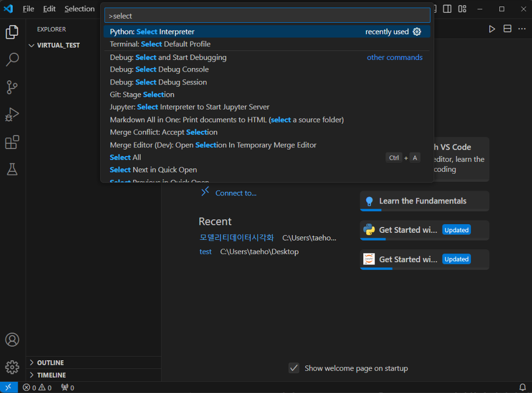532x393 pixels.
Task: Minimize the VS Code window
Action: (480, 9)
